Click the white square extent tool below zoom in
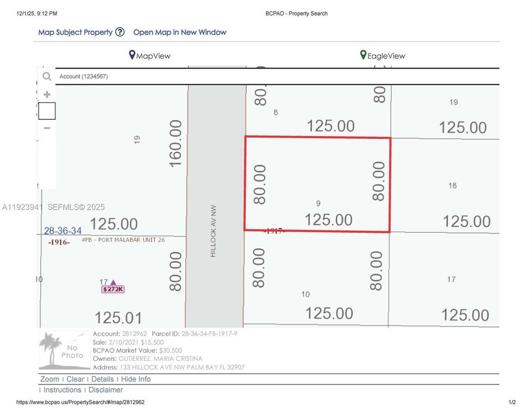This screenshot has width=532, height=415. (47, 111)
